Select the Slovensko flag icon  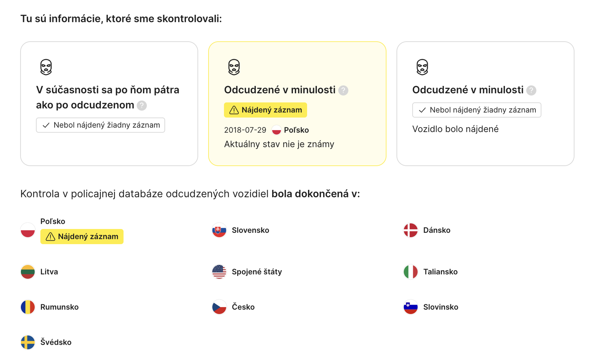219,230
